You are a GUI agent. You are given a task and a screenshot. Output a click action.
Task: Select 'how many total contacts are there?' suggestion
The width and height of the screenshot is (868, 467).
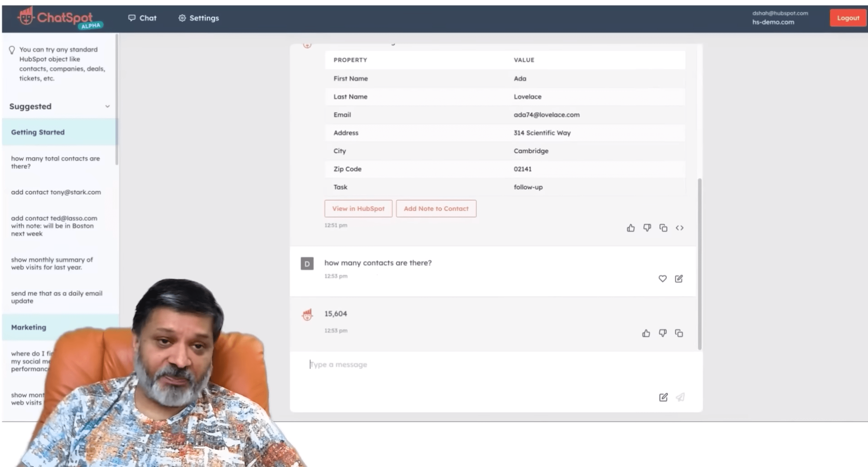[x=56, y=162]
